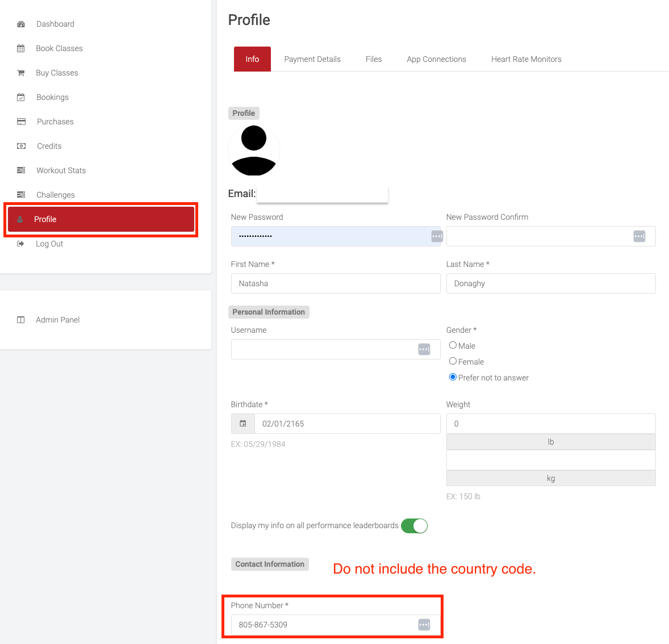This screenshot has height=644, width=669.
Task: Click the lb unit label under Weight
Action: pos(551,442)
